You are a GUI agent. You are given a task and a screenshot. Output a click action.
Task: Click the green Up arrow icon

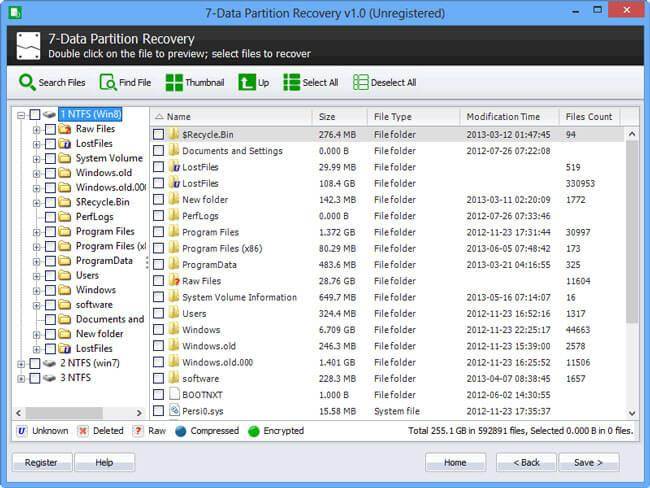coord(246,82)
